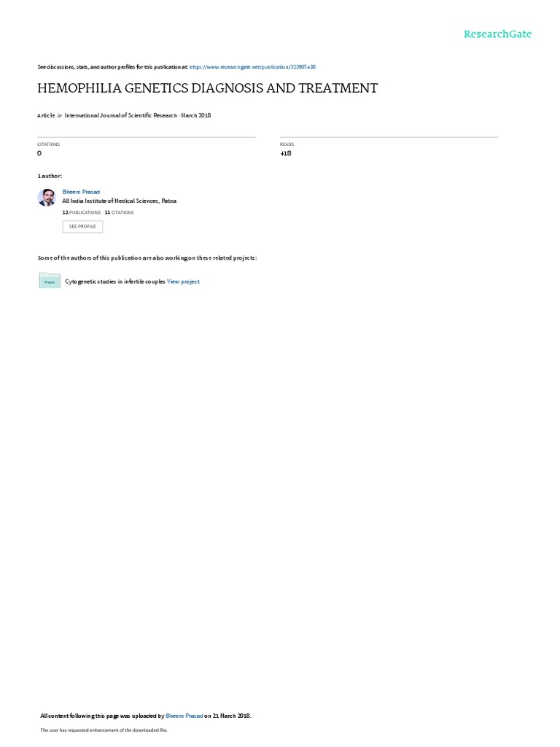Click the CITATIONS count of 0

39,153
